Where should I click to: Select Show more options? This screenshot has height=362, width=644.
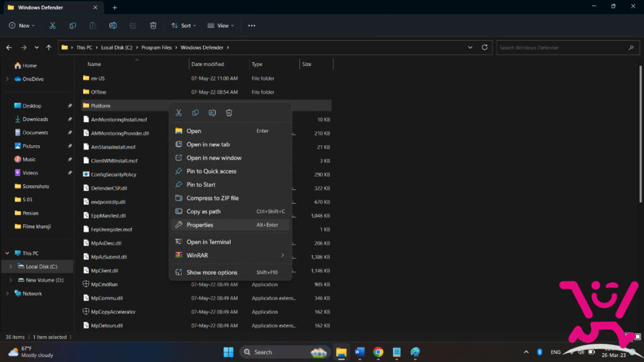point(230,273)
